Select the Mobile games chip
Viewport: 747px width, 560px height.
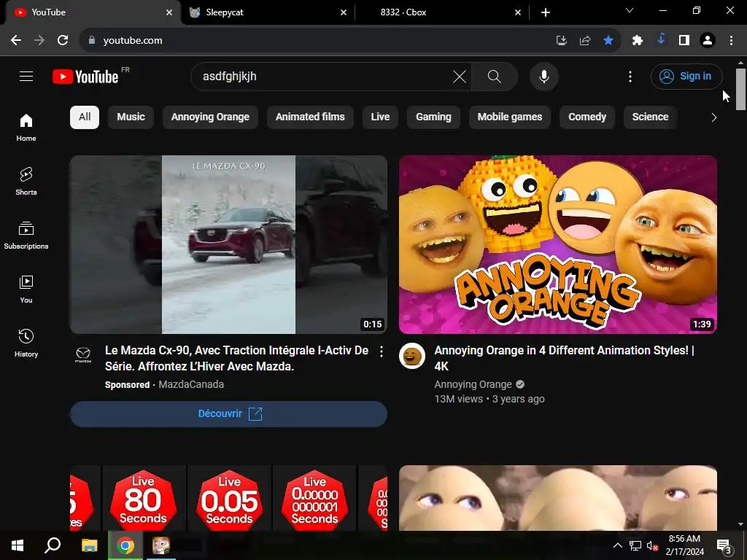[x=510, y=117]
